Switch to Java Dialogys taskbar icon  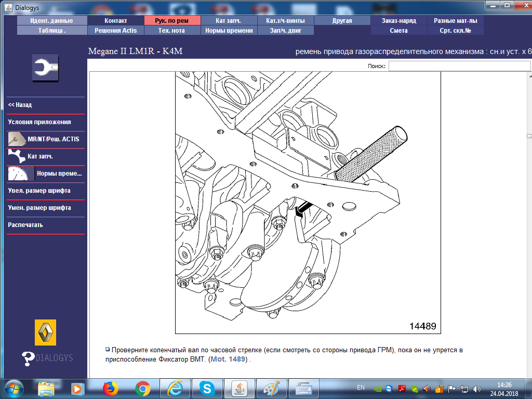pyautogui.click(x=239, y=389)
